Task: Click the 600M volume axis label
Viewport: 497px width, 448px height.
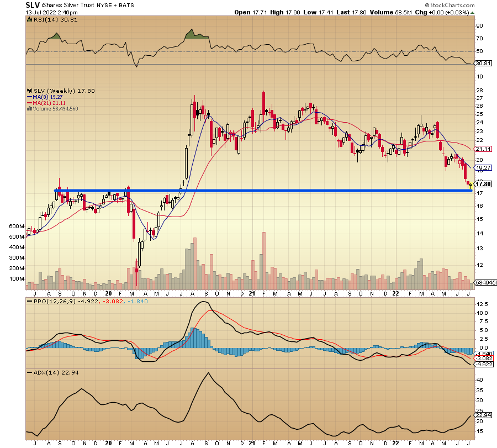Action: point(17,226)
